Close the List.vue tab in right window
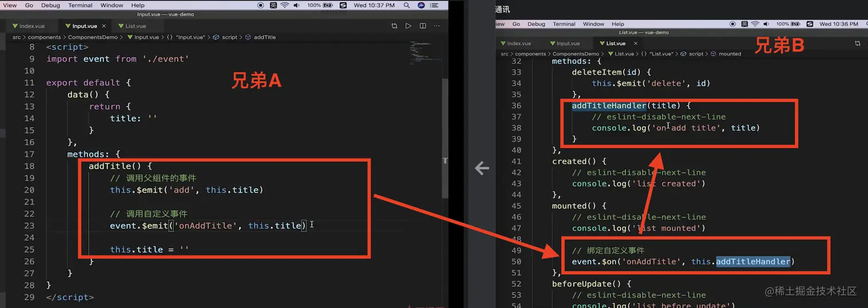The width and height of the screenshot is (868, 308). coord(635,43)
